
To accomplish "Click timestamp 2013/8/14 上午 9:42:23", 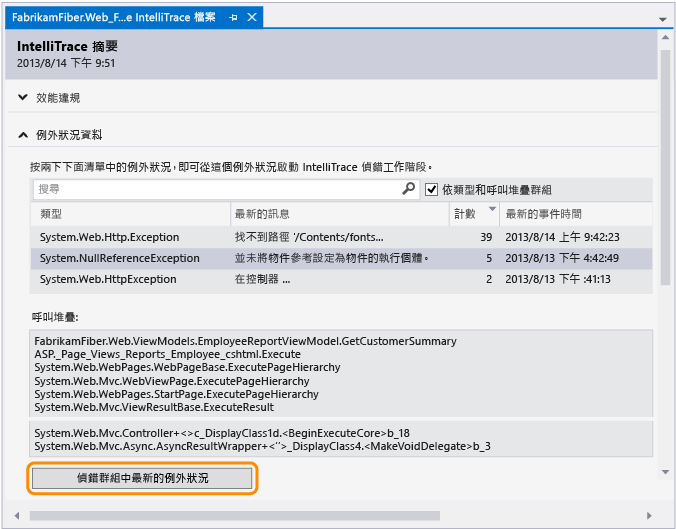I will point(562,237).
